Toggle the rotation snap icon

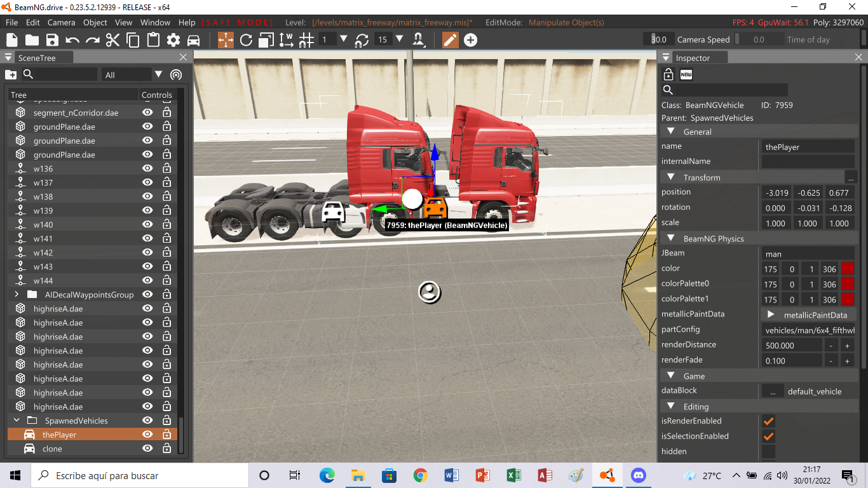[362, 40]
